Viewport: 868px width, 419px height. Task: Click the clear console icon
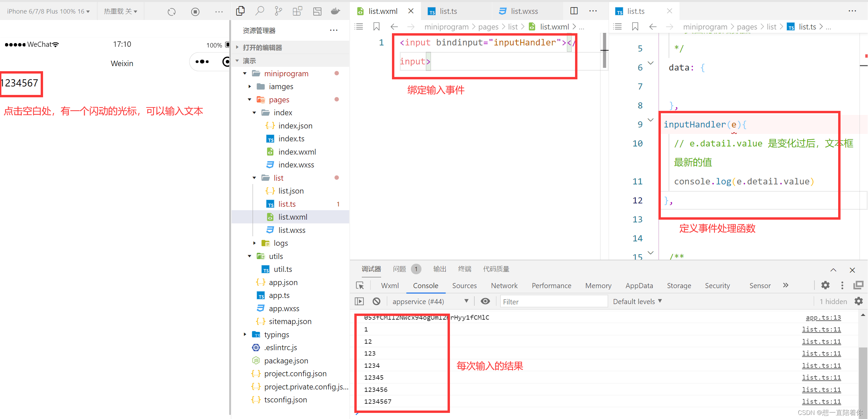coord(376,301)
